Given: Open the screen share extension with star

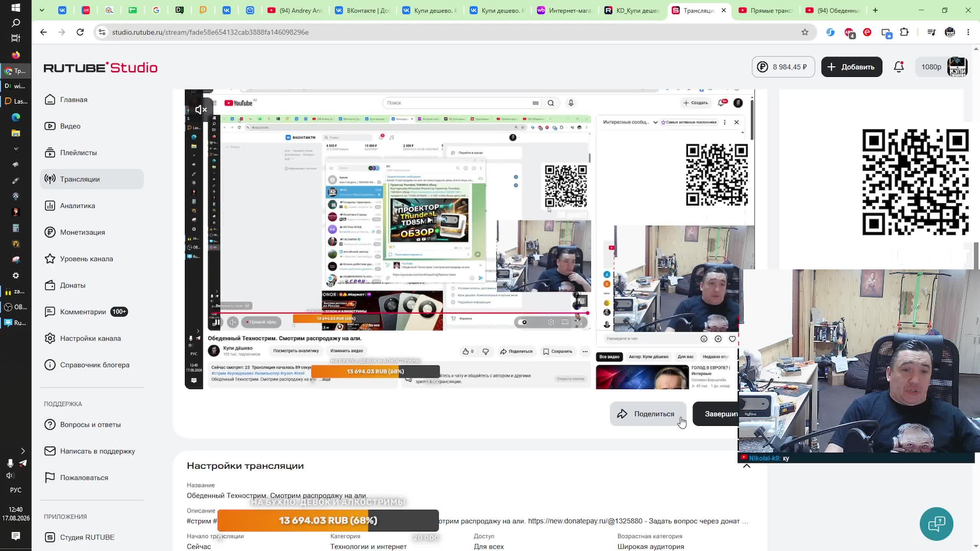Looking at the screenshot, I should tap(886, 33).
